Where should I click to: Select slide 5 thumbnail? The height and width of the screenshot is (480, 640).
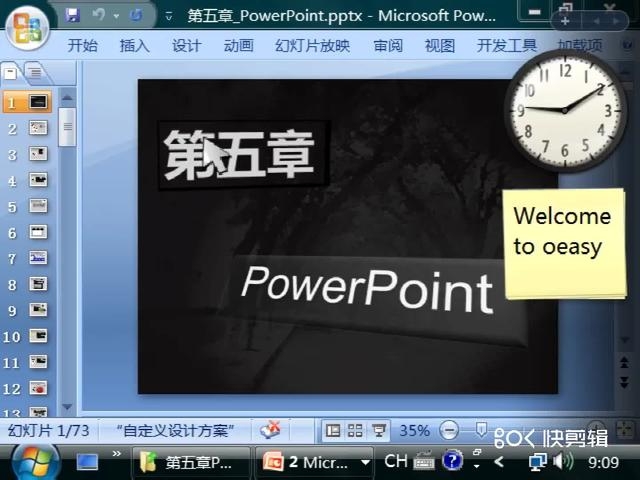pyautogui.click(x=38, y=206)
